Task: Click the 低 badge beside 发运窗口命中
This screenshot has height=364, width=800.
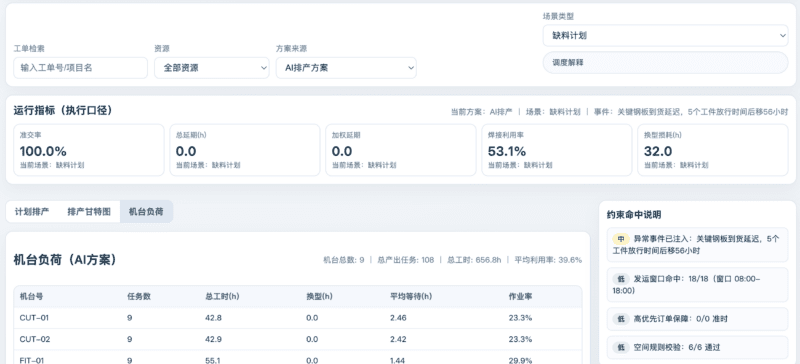Action: (x=621, y=278)
